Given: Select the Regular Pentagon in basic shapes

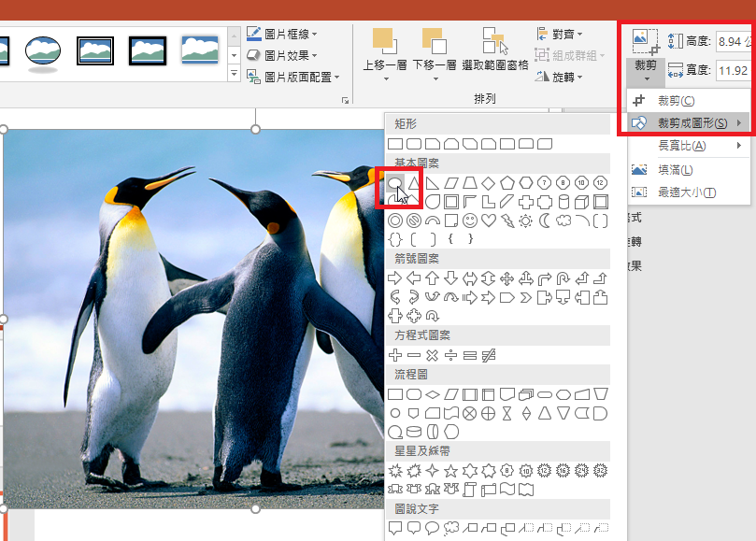Looking at the screenshot, I should [x=507, y=183].
